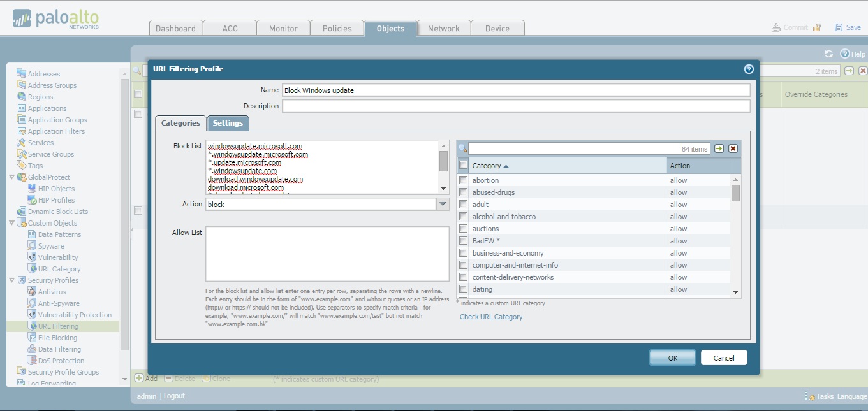Enable the content-delivery-networks checkbox
Screen dimensions: 868x411
pos(464,277)
